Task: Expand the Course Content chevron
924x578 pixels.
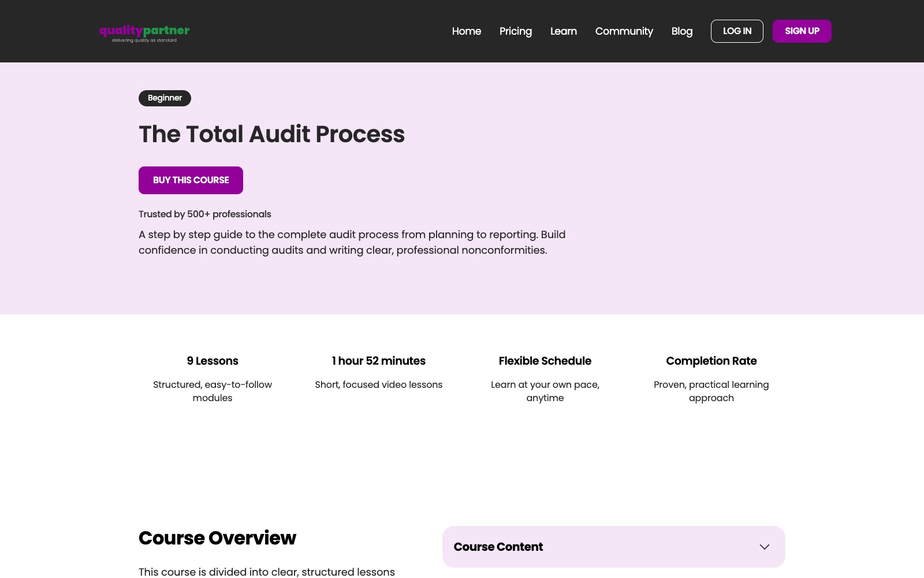Action: click(765, 547)
